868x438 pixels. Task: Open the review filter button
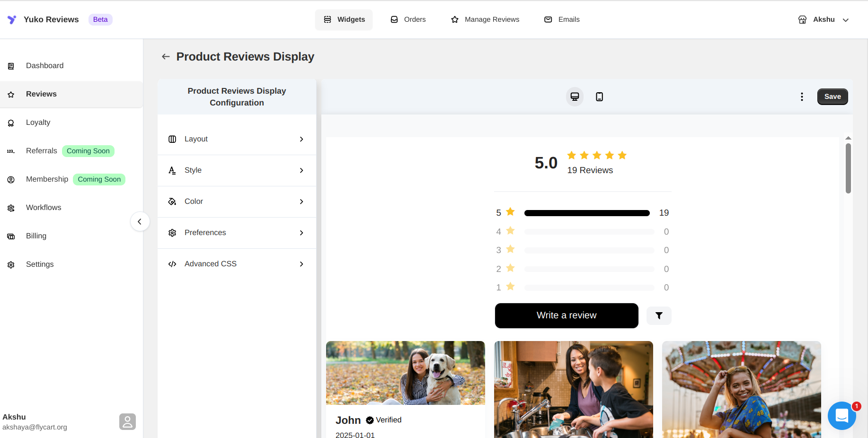[659, 315]
